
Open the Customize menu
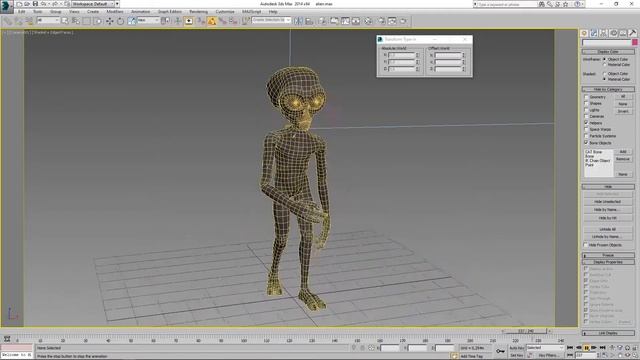(x=225, y=12)
